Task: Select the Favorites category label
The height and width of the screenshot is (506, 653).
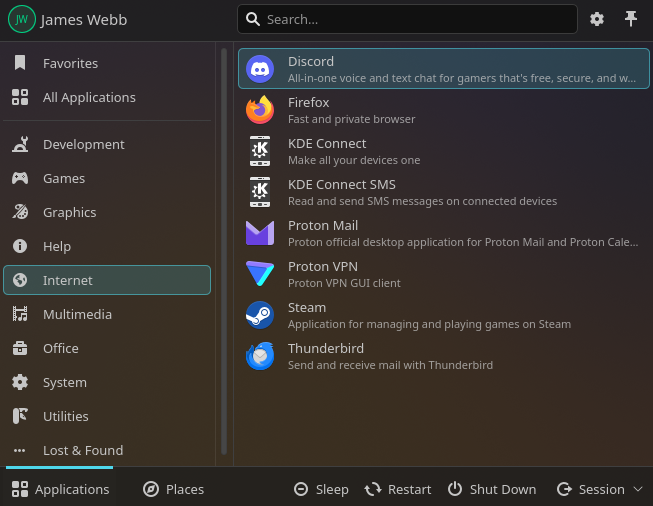Action: click(x=70, y=63)
